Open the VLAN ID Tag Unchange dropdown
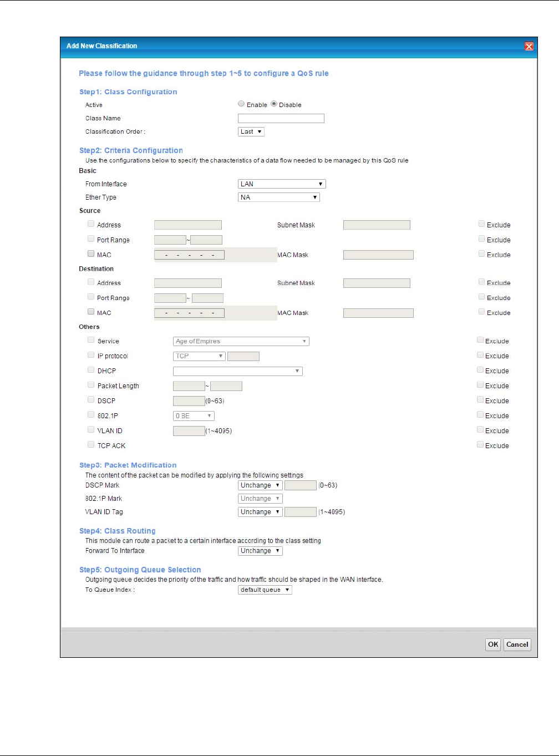Screen dimensions: 559x756 pyautogui.click(x=260, y=512)
